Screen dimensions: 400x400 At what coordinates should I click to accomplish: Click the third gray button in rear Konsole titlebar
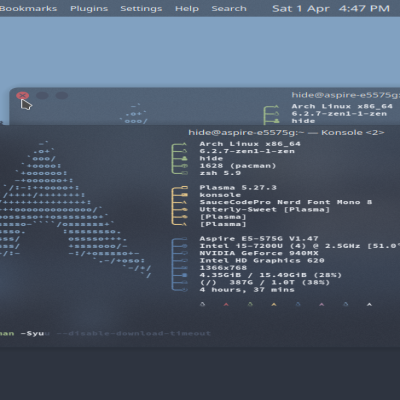[62, 96]
